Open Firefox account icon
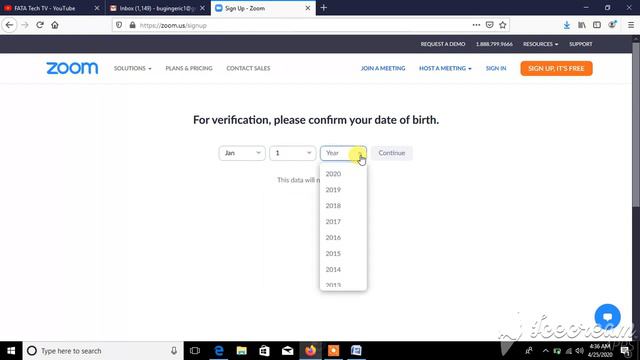The height and width of the screenshot is (360, 640). [x=612, y=25]
